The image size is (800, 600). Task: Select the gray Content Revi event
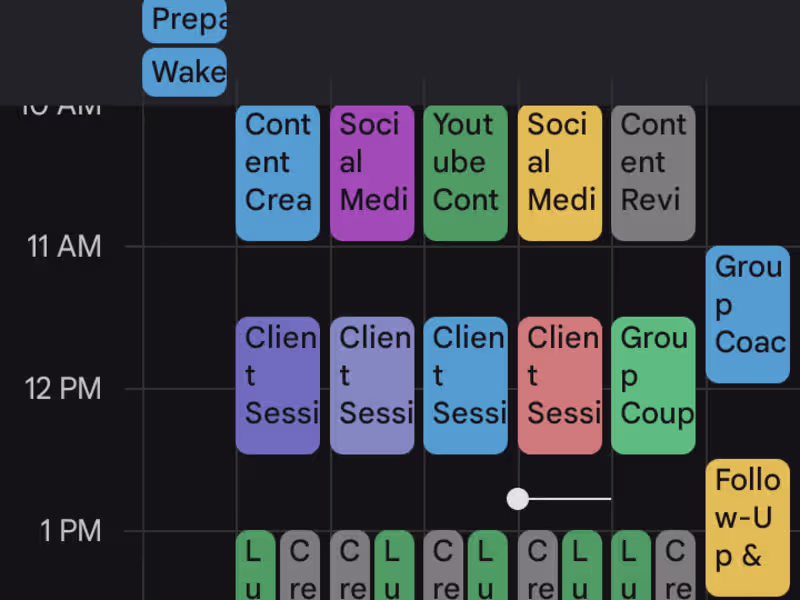pos(653,172)
